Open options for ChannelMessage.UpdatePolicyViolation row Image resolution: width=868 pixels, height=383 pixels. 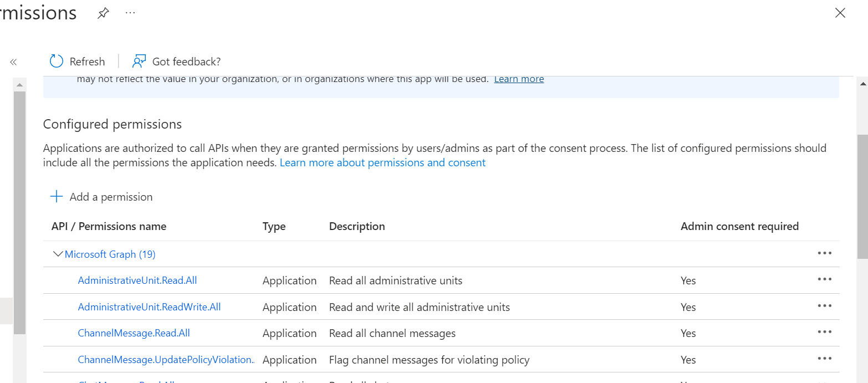click(824, 359)
